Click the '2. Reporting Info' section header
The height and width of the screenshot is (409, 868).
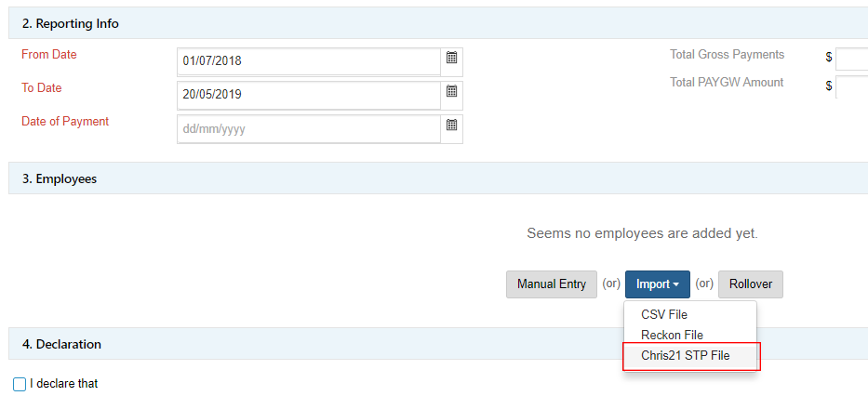coord(71,23)
